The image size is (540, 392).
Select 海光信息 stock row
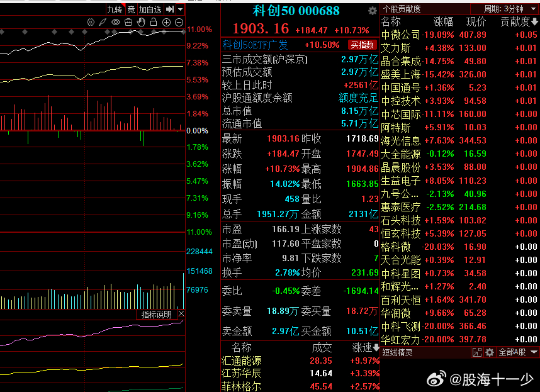coord(459,140)
